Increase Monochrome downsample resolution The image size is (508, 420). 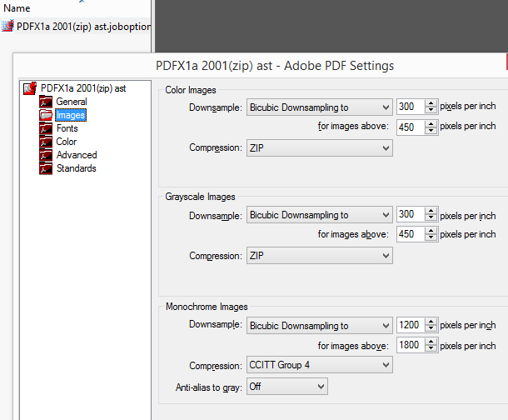(x=431, y=322)
